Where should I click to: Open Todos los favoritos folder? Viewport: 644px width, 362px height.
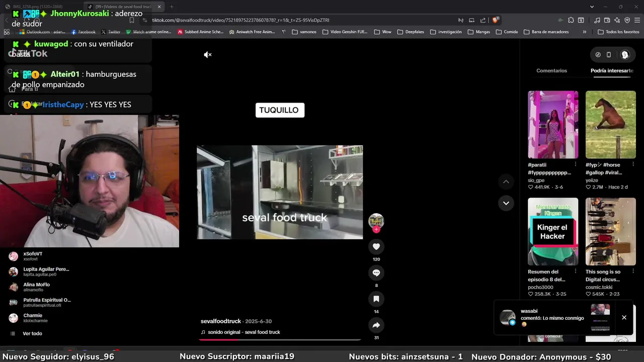coord(618,32)
